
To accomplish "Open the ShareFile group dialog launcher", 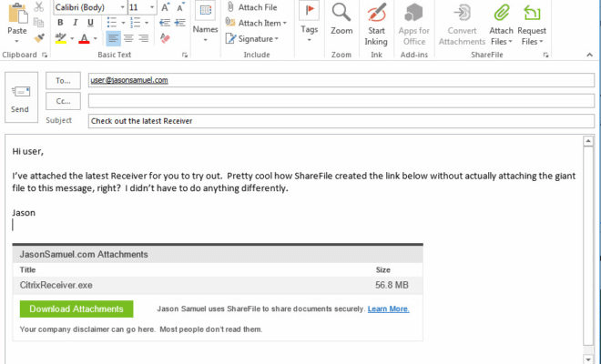I will (545, 56).
